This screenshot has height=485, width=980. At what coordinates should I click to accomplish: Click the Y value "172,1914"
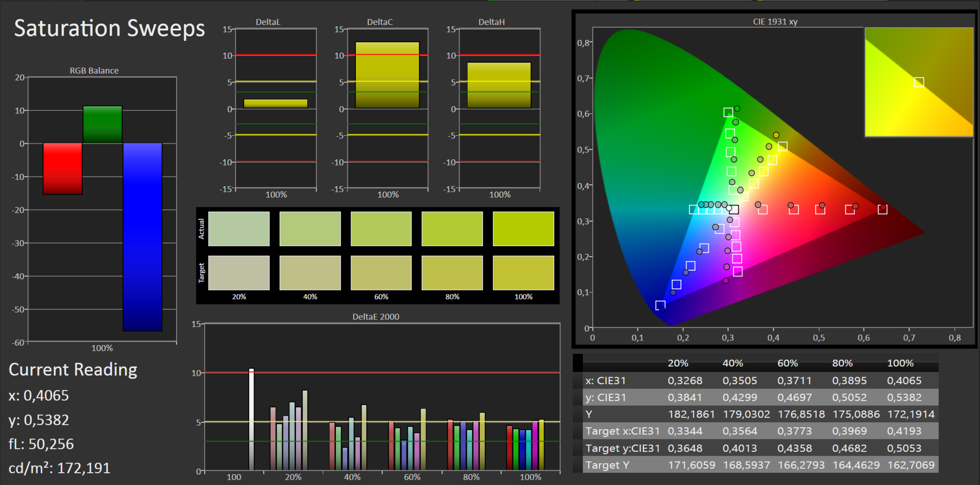click(911, 414)
